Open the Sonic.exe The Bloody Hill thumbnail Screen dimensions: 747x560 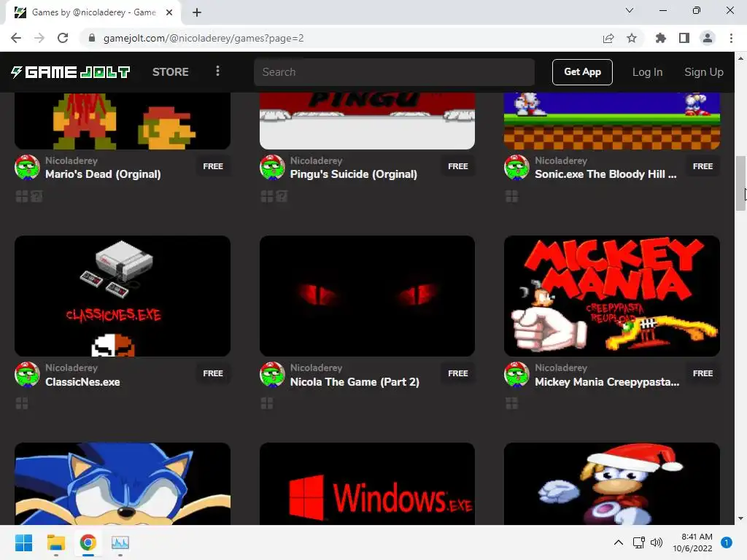612,120
